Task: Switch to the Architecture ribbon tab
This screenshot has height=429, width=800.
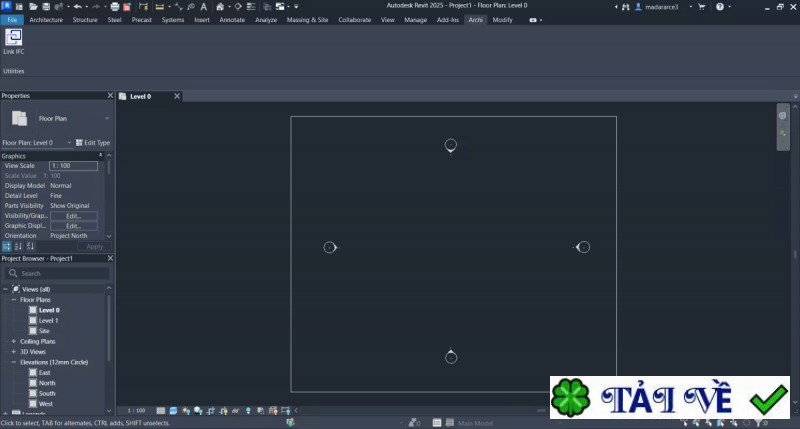Action: pos(46,20)
